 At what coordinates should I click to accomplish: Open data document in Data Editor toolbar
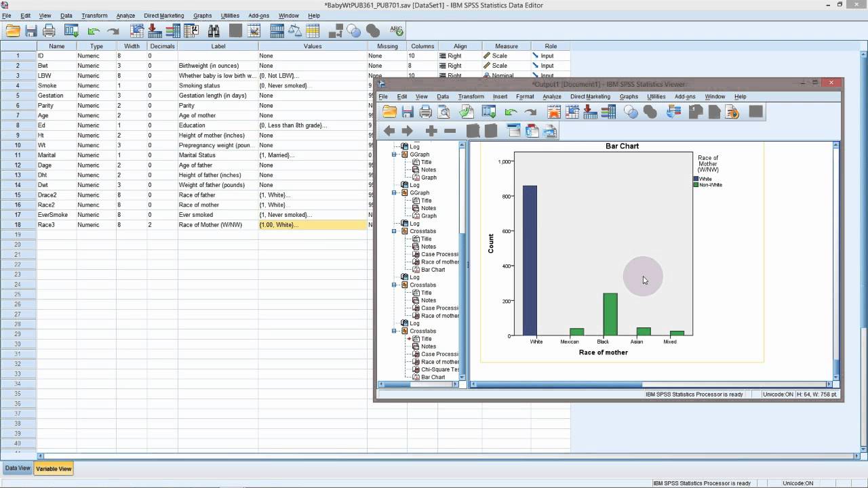(x=13, y=30)
